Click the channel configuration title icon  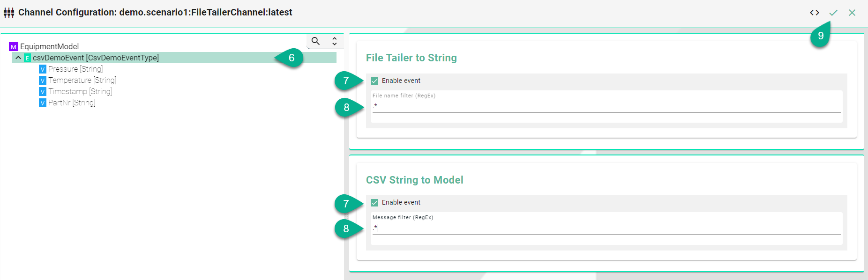[9, 13]
